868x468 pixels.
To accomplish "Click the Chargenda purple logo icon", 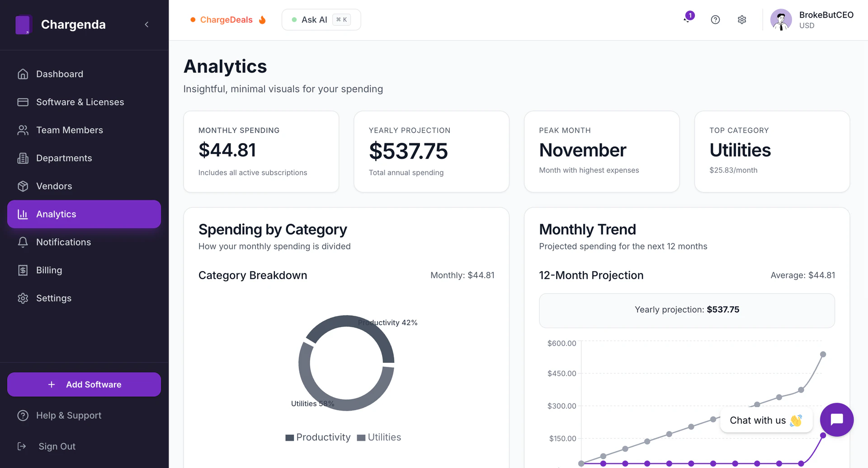I will pos(23,25).
